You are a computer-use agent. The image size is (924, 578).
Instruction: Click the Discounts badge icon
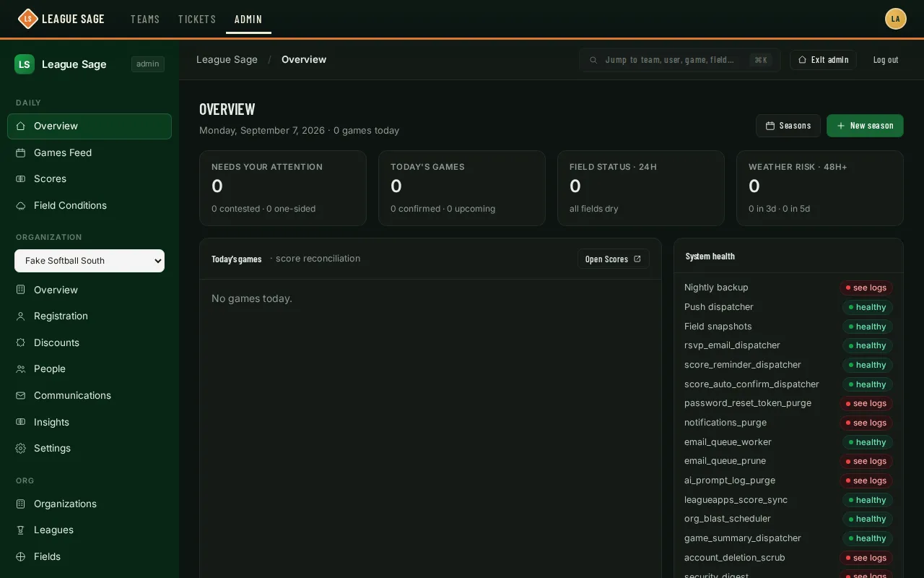click(21, 342)
